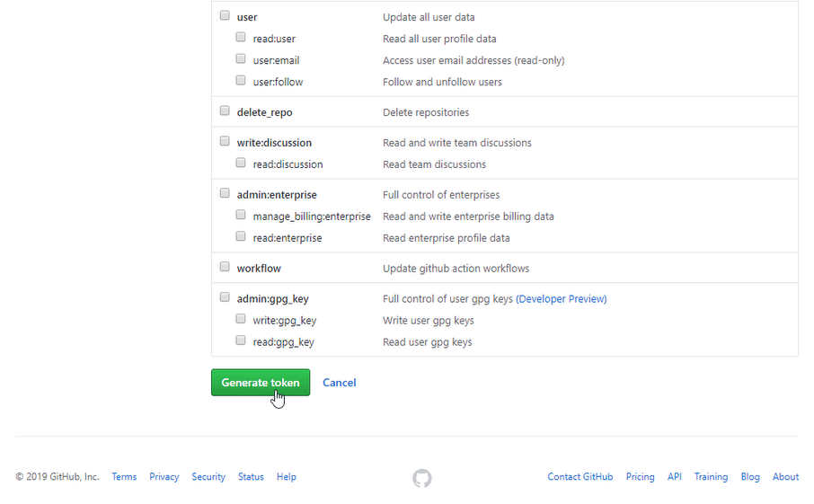Screen dimensions: 814x504
Task: Tick the read:discussion checkbox
Action: pyautogui.click(x=241, y=163)
